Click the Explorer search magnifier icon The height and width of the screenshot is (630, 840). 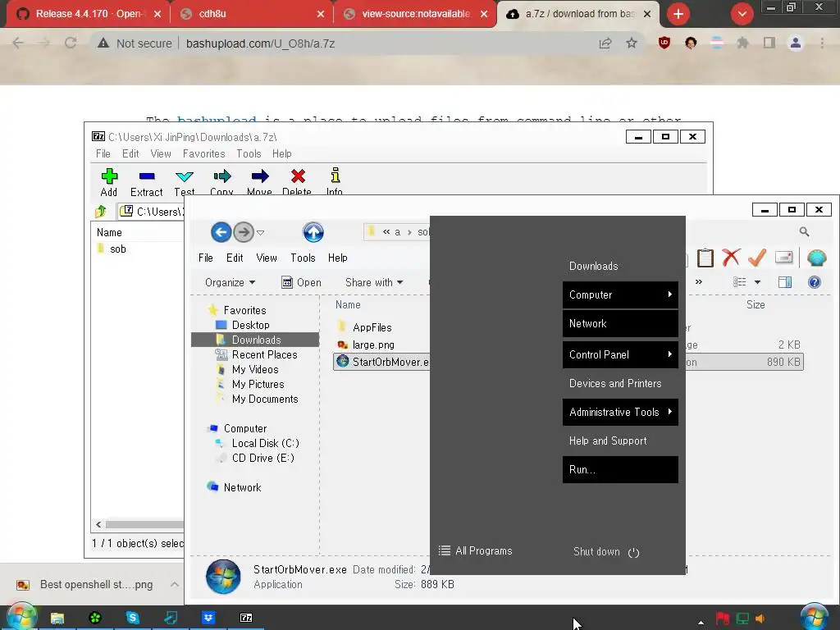pyautogui.click(x=804, y=231)
